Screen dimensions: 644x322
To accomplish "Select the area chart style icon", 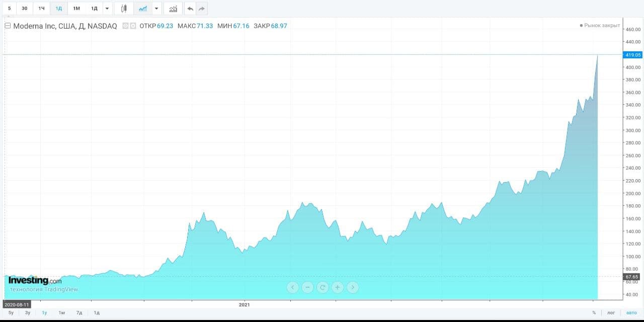I will pyautogui.click(x=143, y=9).
